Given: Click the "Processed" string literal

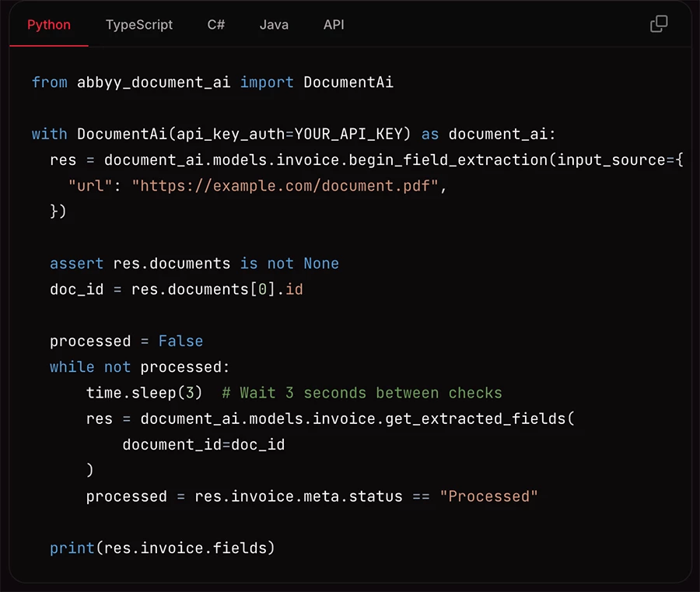Looking at the screenshot, I should point(488,496).
